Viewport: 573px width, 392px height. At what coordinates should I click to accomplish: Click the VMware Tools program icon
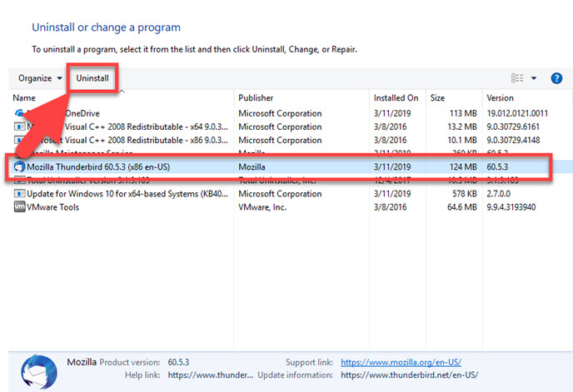click(x=20, y=206)
